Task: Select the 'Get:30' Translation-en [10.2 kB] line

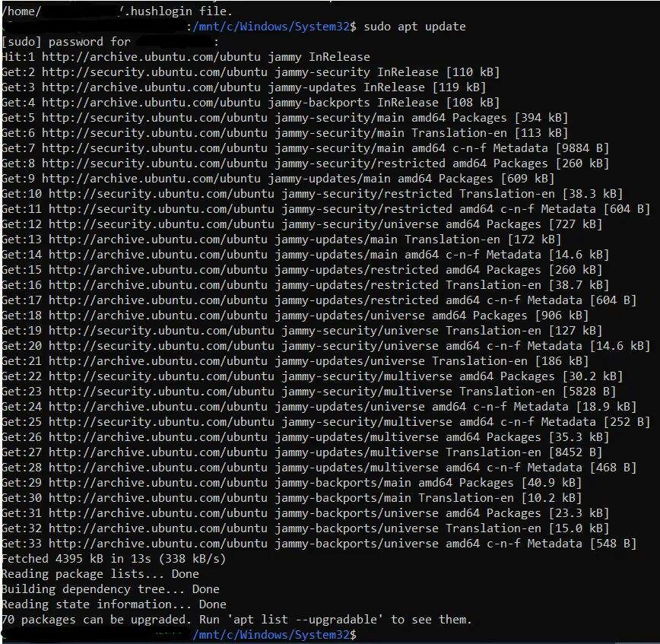Action: 292,497
